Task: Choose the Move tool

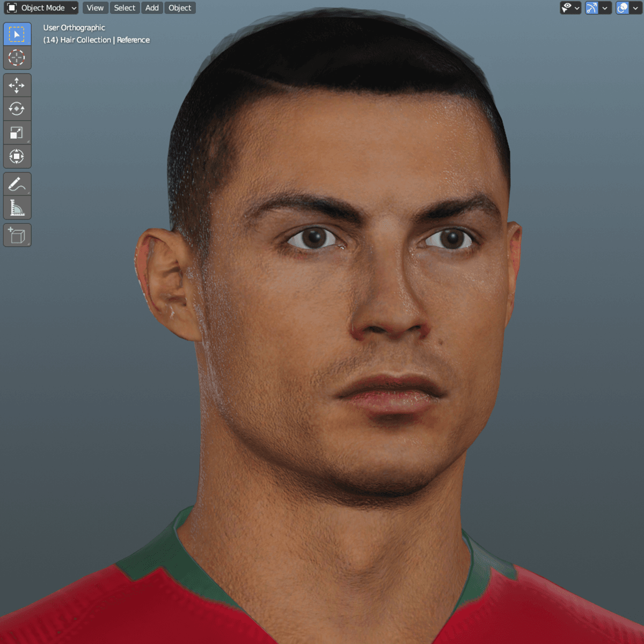Action: (17, 85)
